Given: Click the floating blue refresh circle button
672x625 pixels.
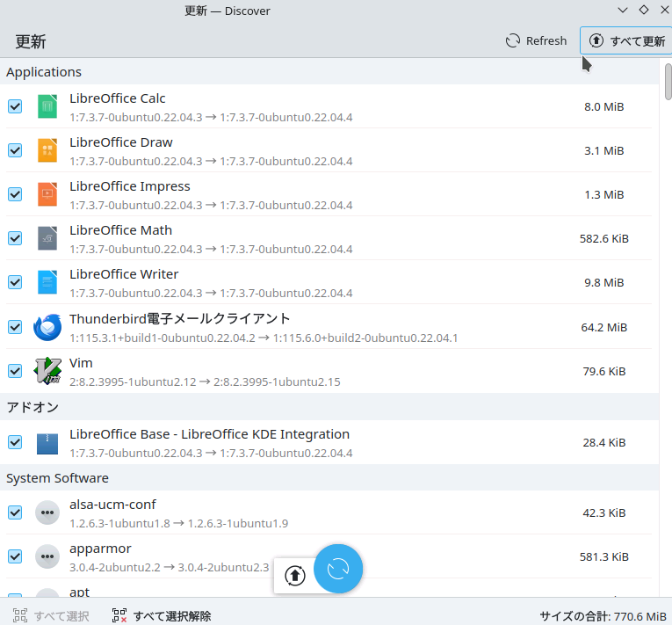Looking at the screenshot, I should [338, 569].
